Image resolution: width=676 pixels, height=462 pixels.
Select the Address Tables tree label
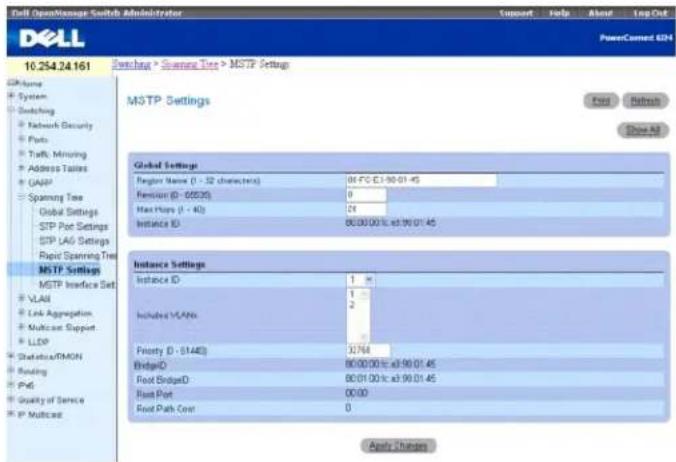pyautogui.click(x=57, y=168)
